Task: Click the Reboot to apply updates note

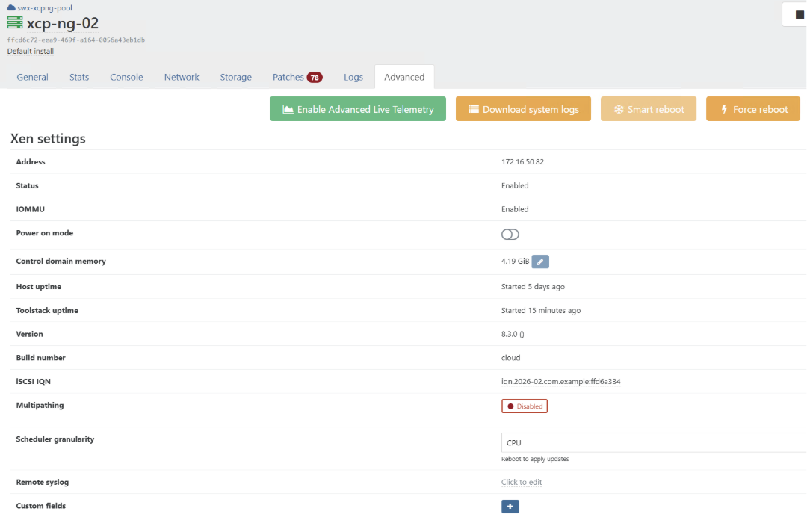Action: (x=535, y=459)
